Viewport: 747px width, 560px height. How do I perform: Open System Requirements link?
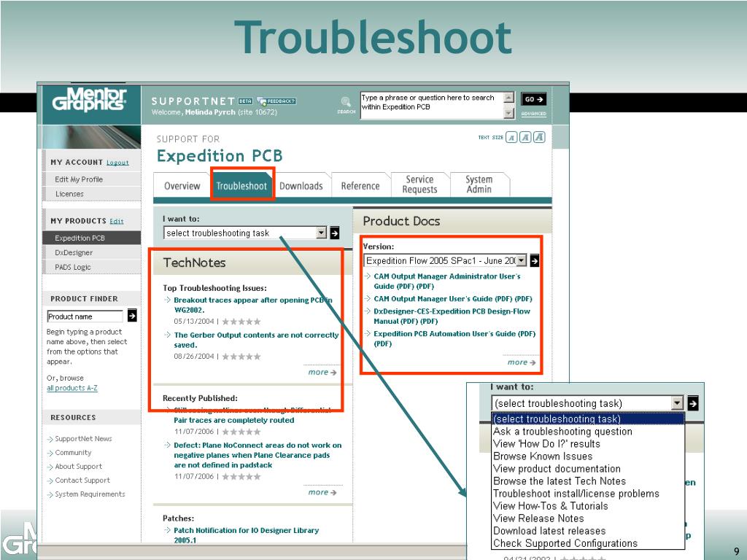pos(90,494)
